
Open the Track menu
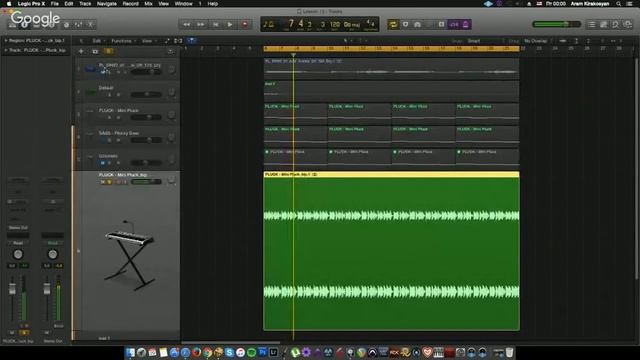pyautogui.click(x=85, y=4)
